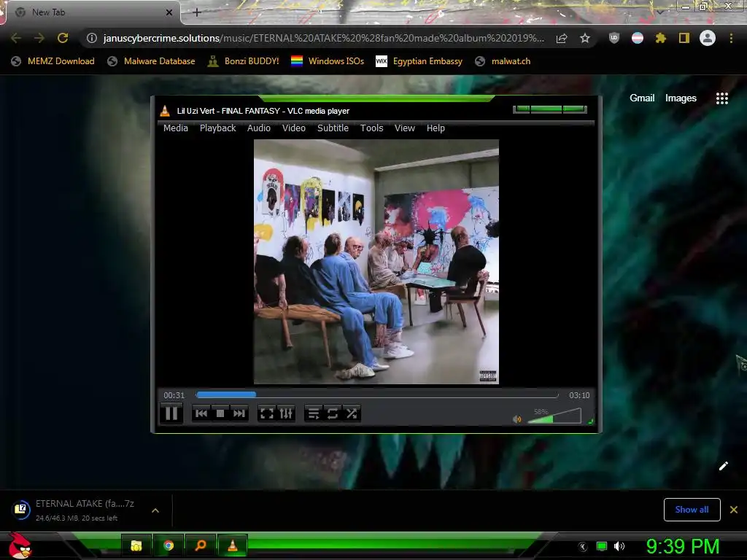Toggle shuffle in VLC

click(351, 413)
